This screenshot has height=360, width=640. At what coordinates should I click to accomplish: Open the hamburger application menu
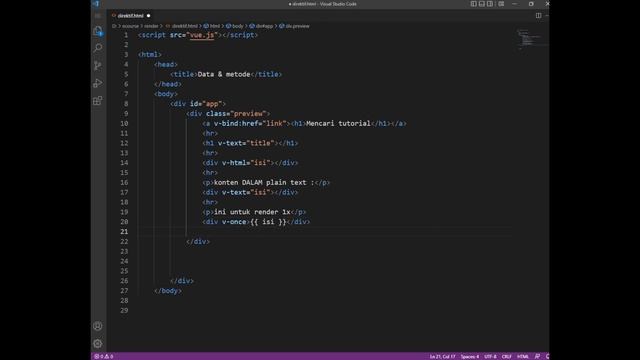[98, 16]
